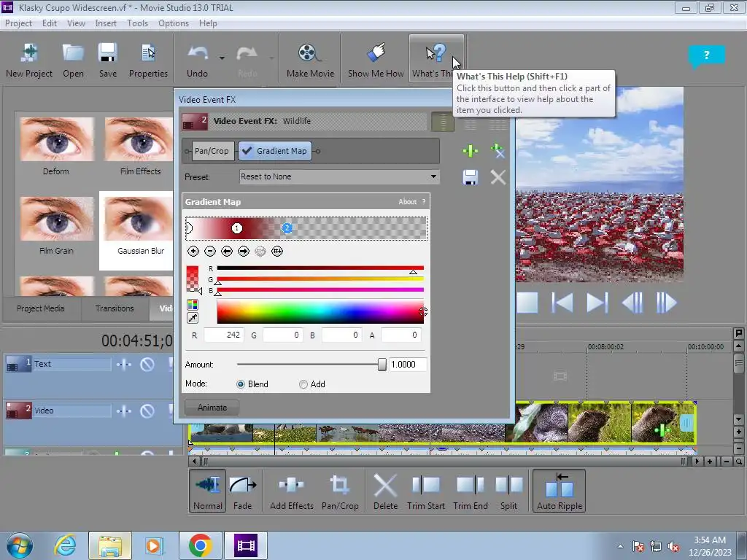Select gradient control point 1
Image resolution: width=747 pixels, height=560 pixels.
click(x=237, y=228)
